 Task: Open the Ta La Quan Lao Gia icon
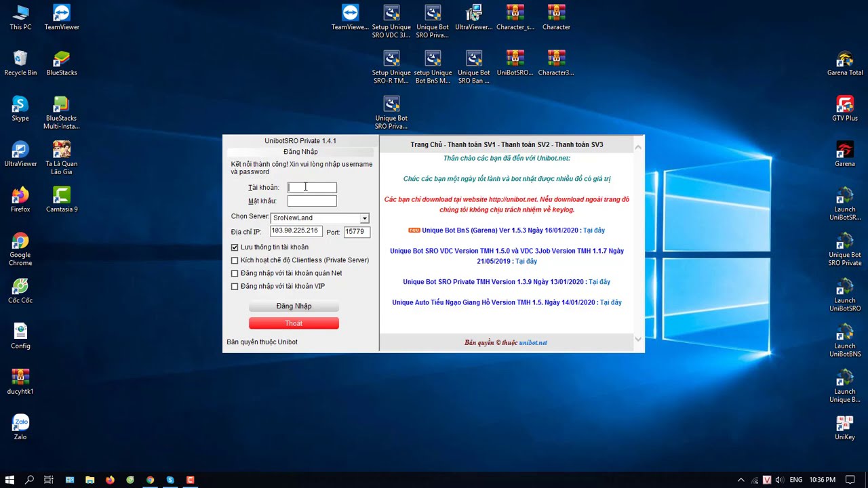pos(61,158)
